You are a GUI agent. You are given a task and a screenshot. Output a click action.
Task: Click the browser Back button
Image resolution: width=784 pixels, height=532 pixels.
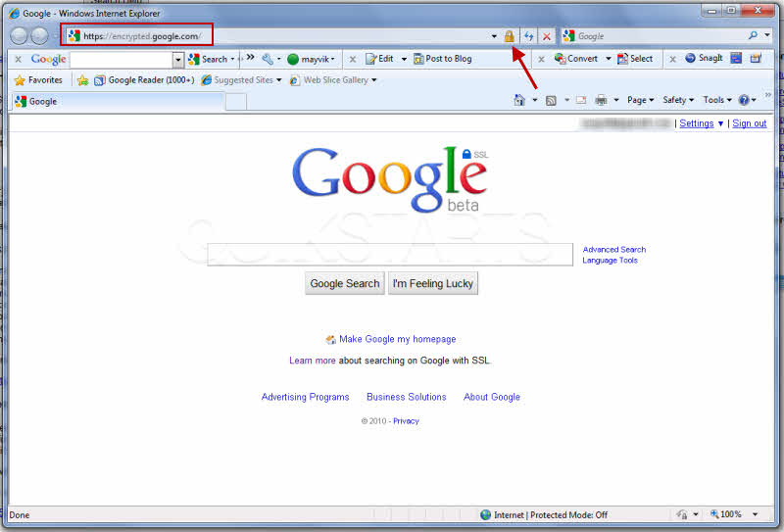(x=19, y=36)
